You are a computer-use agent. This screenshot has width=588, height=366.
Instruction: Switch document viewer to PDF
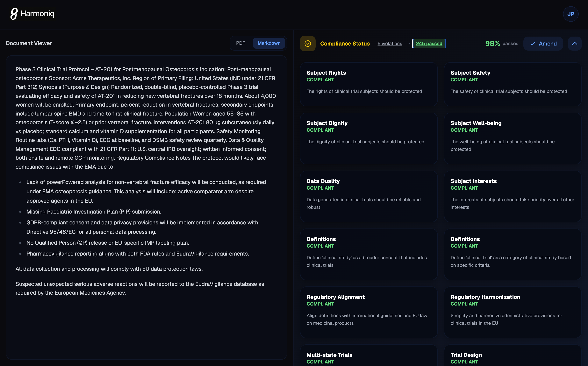pos(240,43)
